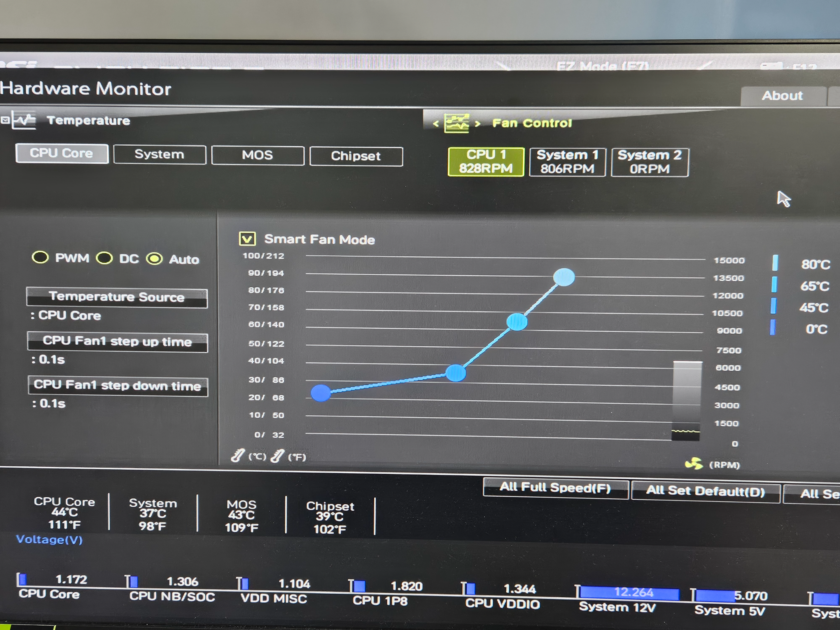Click the small checkbox left of Temperature icon
The height and width of the screenshot is (630, 840).
pyautogui.click(x=5, y=120)
